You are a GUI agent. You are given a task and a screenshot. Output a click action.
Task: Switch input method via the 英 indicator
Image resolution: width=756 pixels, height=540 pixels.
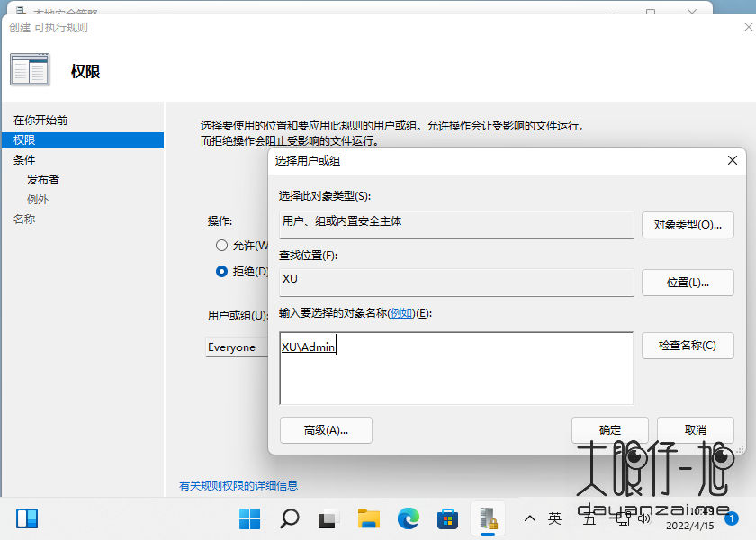[x=555, y=518]
